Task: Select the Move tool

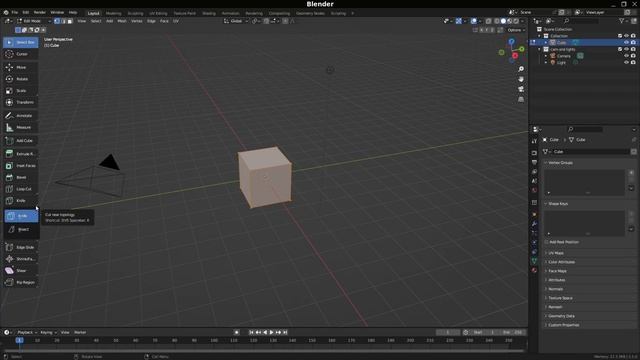Action: [21, 67]
